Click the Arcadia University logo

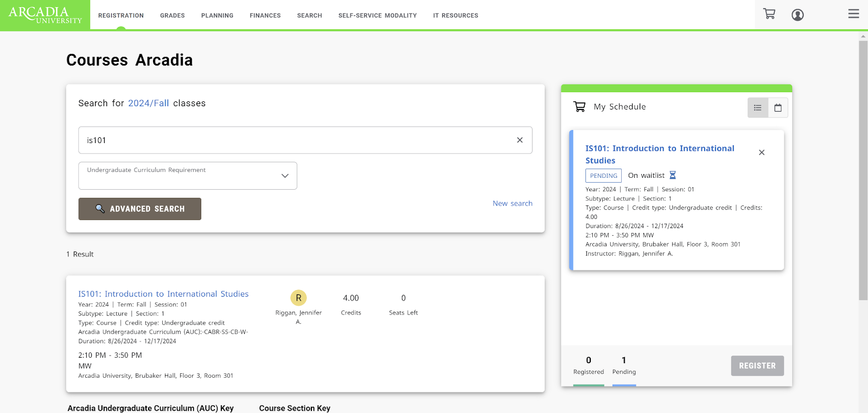coord(45,15)
